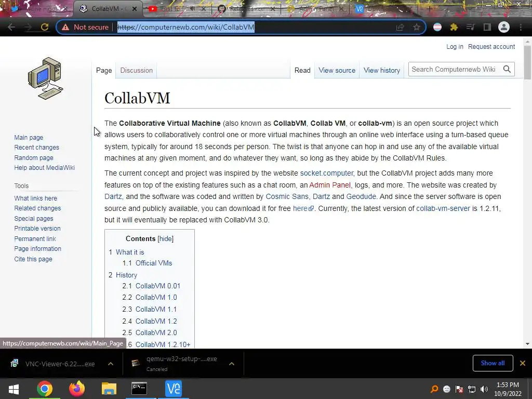Close the downloads bar
This screenshot has width=532, height=399.
point(523,363)
